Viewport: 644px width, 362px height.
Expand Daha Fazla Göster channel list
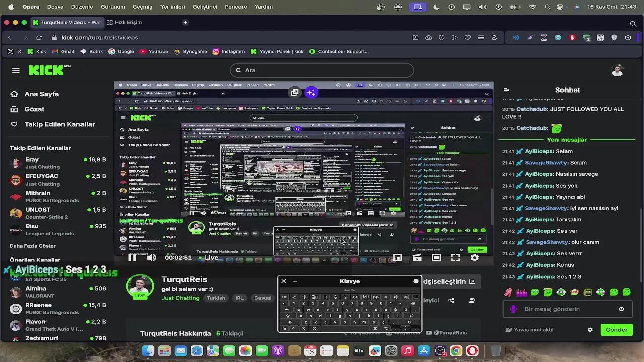pos(33,246)
